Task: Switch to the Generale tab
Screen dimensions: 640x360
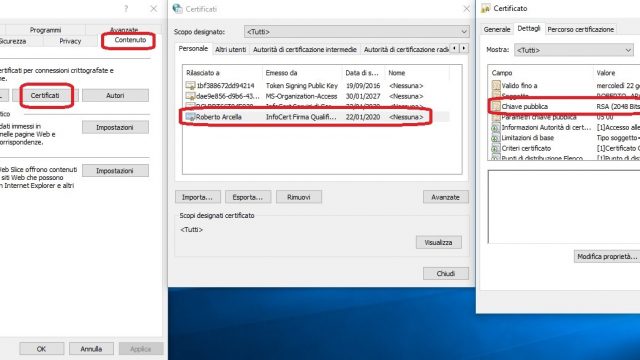Action: pyautogui.click(x=497, y=29)
